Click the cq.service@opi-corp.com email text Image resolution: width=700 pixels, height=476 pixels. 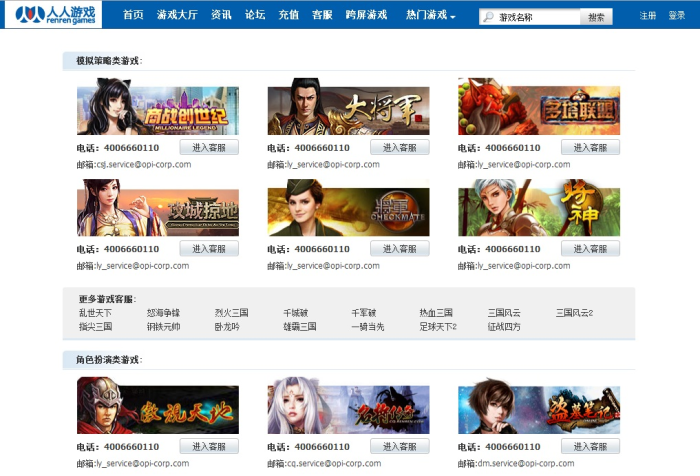point(334,463)
